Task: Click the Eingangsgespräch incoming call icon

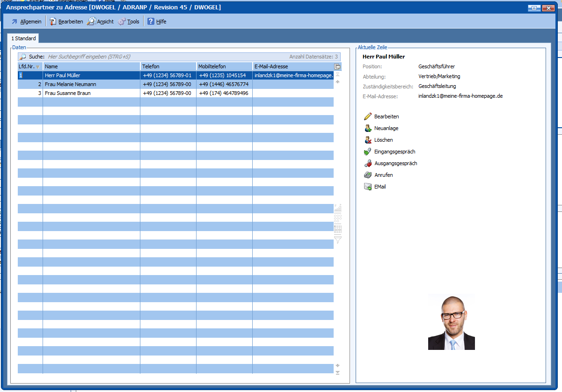Action: (368, 152)
